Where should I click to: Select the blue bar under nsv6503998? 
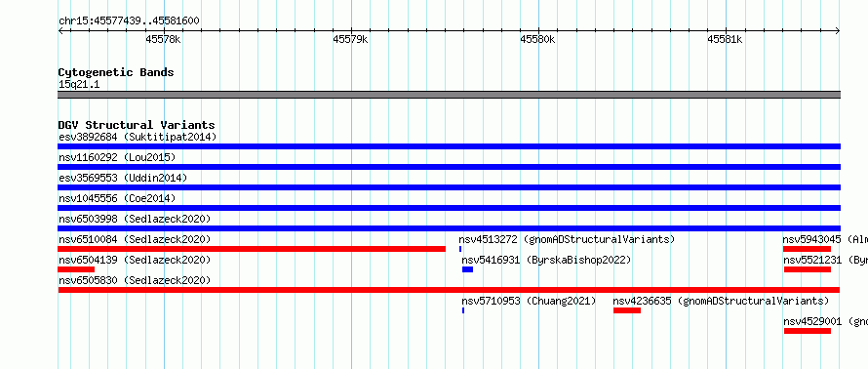tap(449, 228)
